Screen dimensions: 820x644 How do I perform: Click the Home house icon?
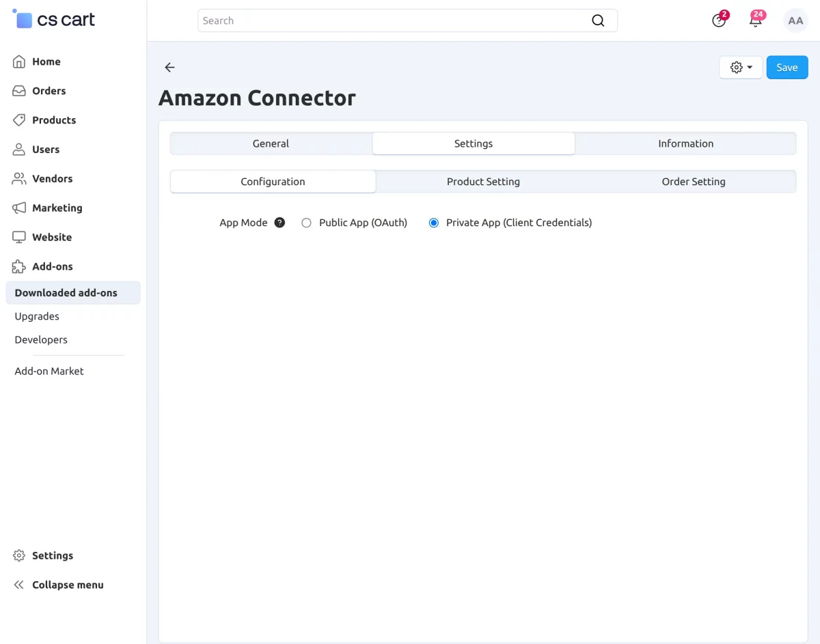click(x=19, y=61)
